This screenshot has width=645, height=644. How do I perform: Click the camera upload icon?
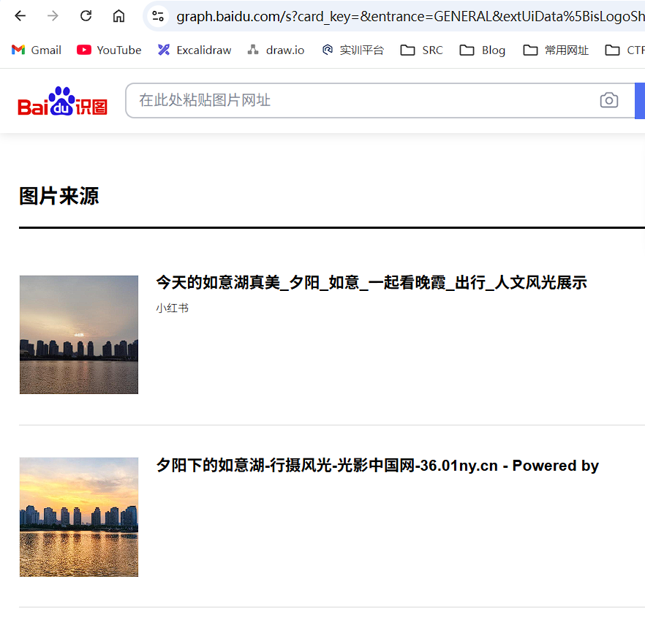[x=608, y=100]
